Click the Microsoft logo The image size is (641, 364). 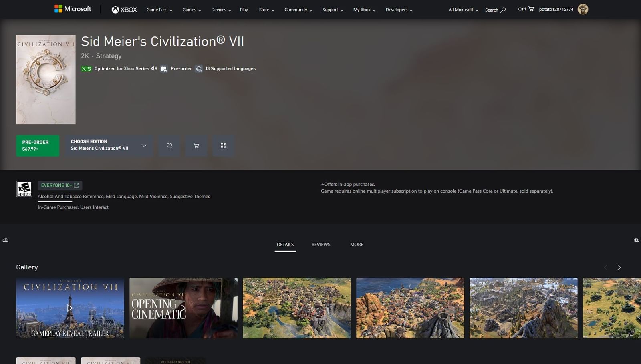73,8
